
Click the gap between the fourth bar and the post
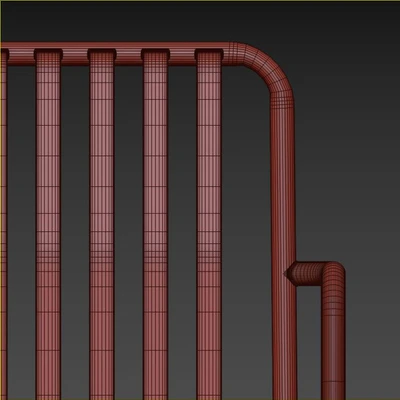click(246, 233)
